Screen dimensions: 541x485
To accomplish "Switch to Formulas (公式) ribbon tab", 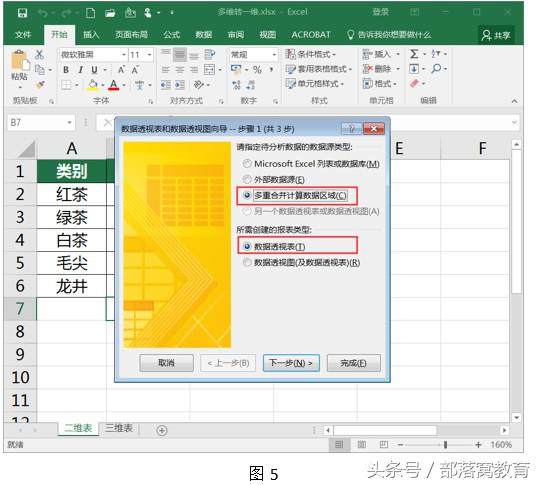I will (x=171, y=35).
